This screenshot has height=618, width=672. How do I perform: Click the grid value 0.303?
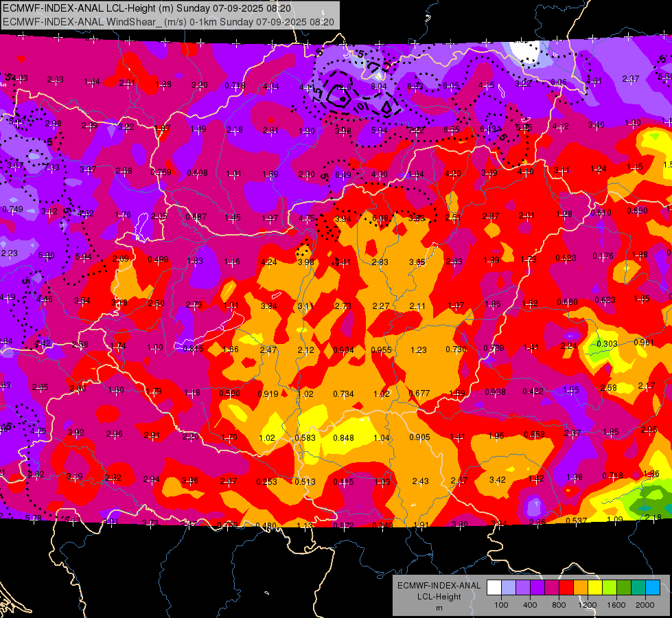coord(607,344)
